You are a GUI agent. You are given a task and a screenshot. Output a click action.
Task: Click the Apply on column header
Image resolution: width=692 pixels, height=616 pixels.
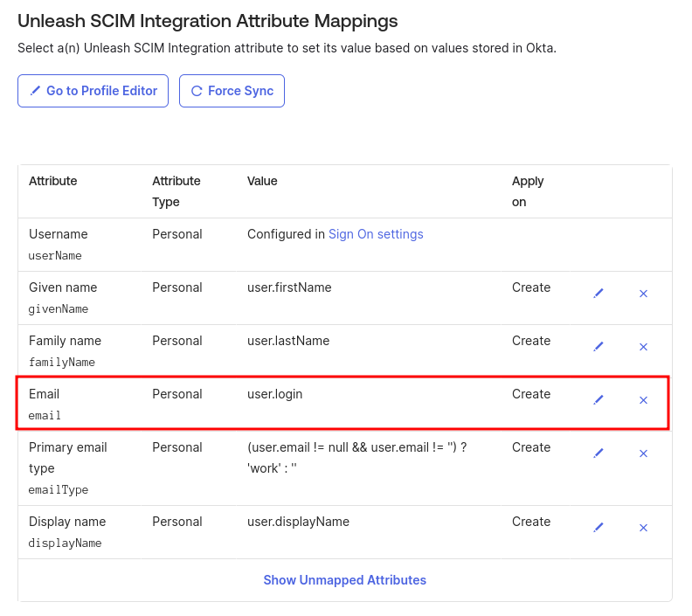click(528, 191)
